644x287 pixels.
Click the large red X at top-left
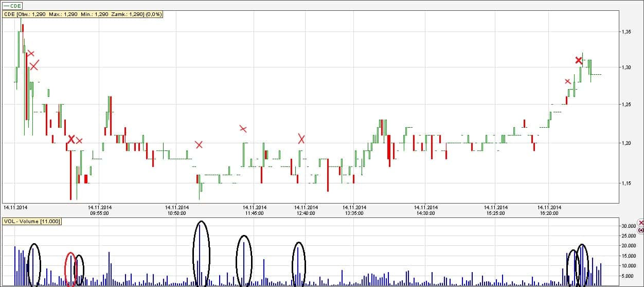click(34, 65)
